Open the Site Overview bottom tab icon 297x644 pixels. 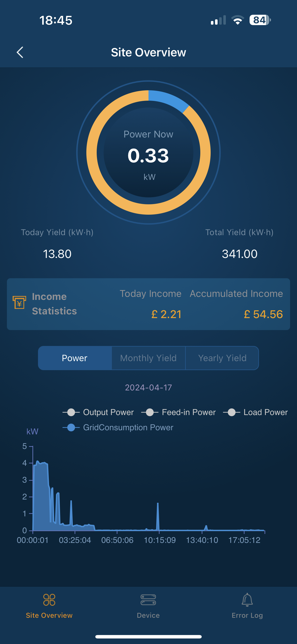click(x=49, y=600)
